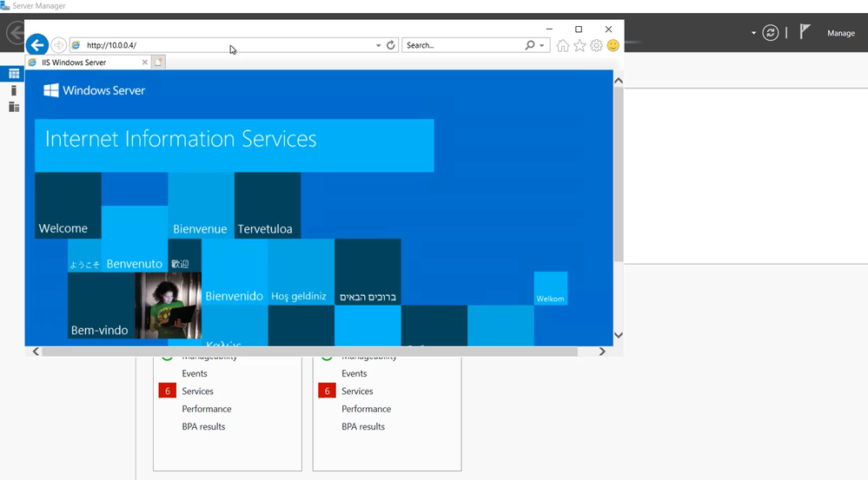Click the photo of woman with laptop
Image resolution: width=868 pixels, height=480 pixels.
(169, 306)
